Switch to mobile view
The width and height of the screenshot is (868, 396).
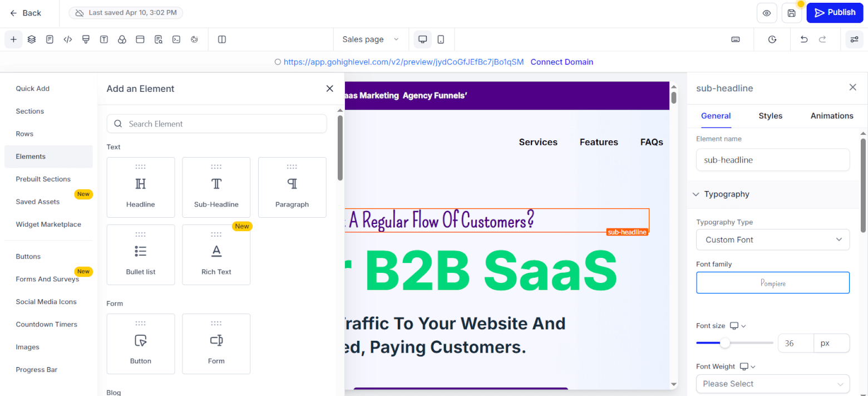pyautogui.click(x=440, y=39)
